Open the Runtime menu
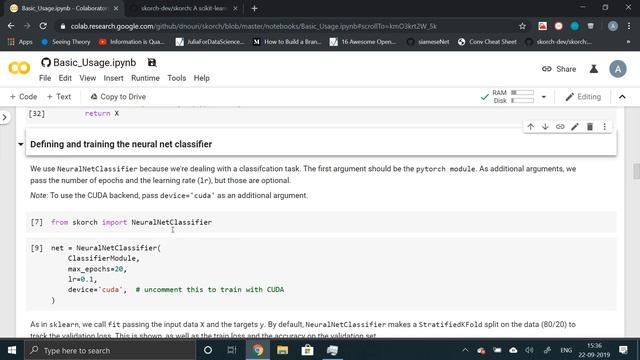 (x=145, y=78)
